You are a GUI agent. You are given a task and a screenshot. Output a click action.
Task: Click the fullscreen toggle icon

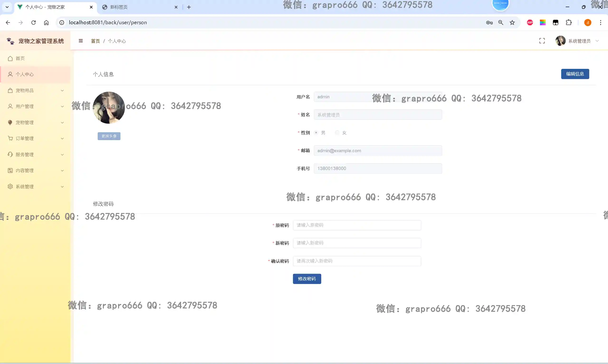(x=542, y=41)
